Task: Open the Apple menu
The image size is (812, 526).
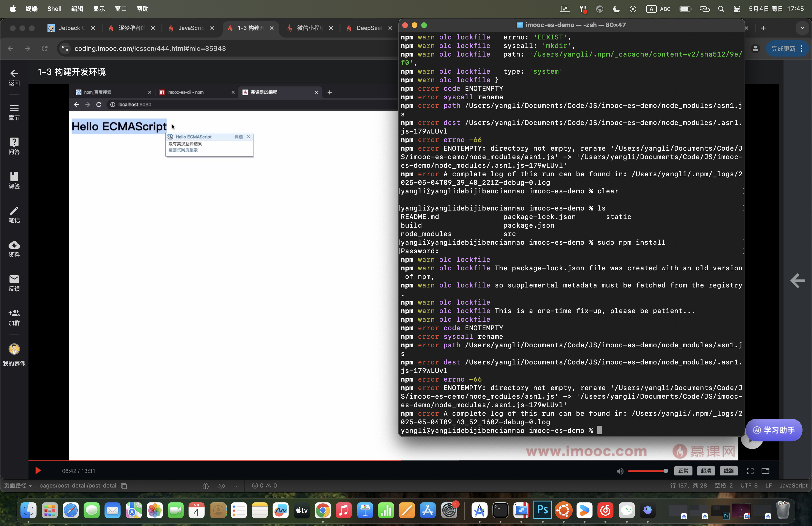Action: coord(13,9)
